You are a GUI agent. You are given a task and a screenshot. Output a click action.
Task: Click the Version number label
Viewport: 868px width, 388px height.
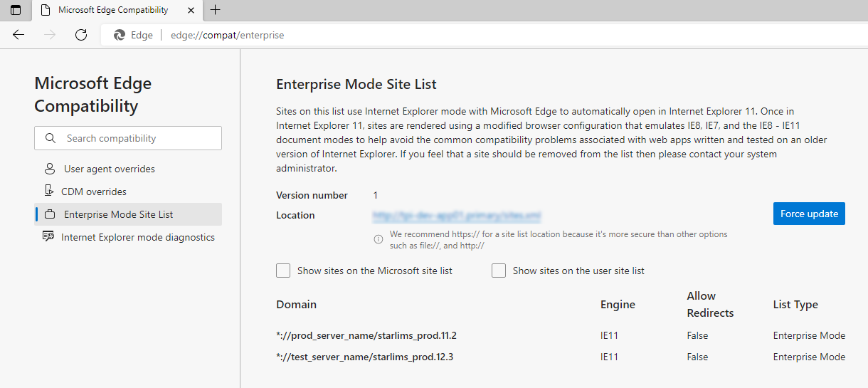pos(312,195)
